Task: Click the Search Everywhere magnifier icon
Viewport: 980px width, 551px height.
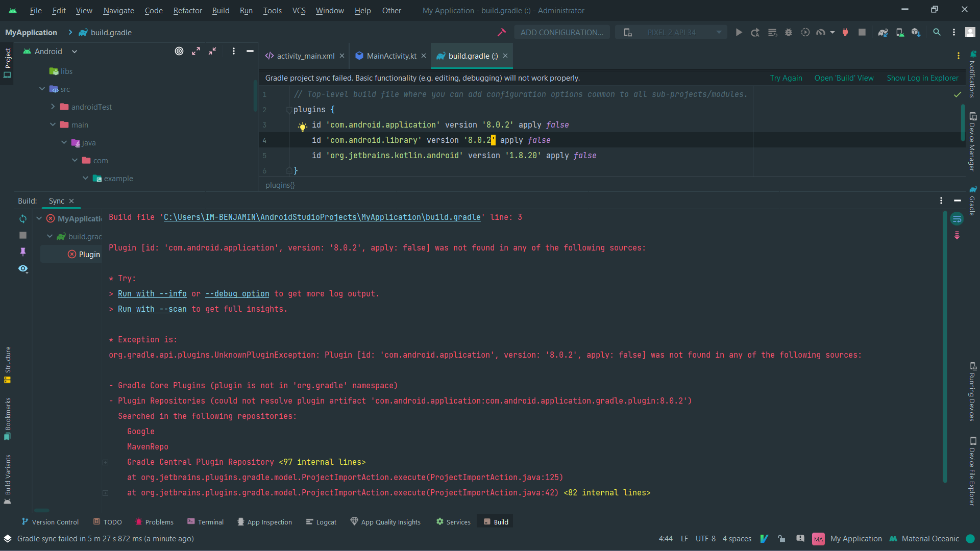Action: [x=937, y=32]
